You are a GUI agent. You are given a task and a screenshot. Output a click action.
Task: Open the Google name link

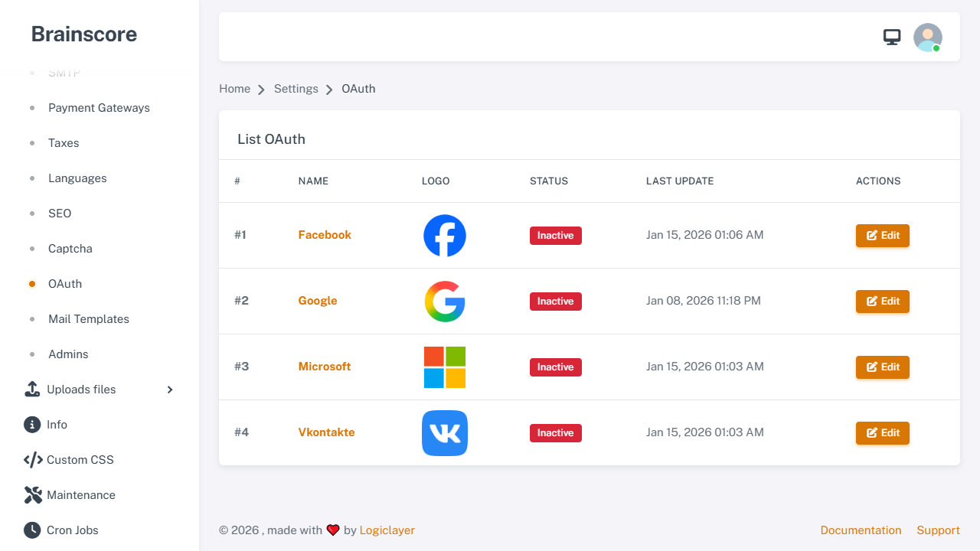pos(318,301)
